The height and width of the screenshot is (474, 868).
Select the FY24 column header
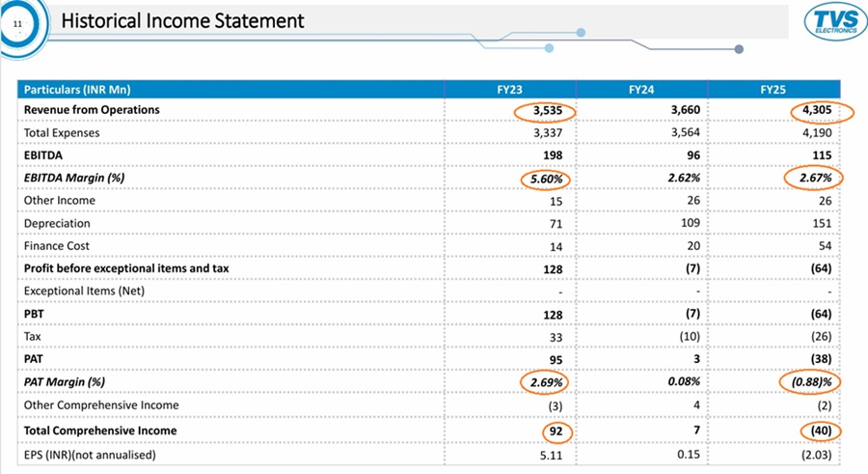click(x=641, y=89)
